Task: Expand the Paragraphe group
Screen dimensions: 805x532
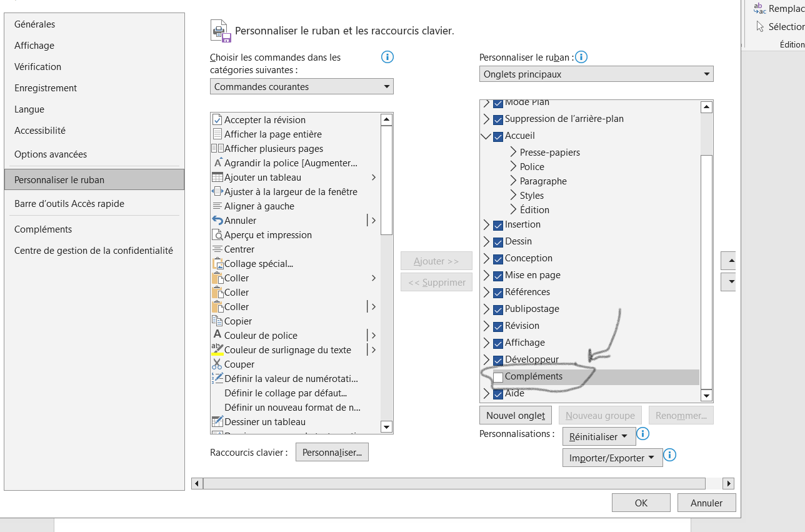Action: click(513, 181)
